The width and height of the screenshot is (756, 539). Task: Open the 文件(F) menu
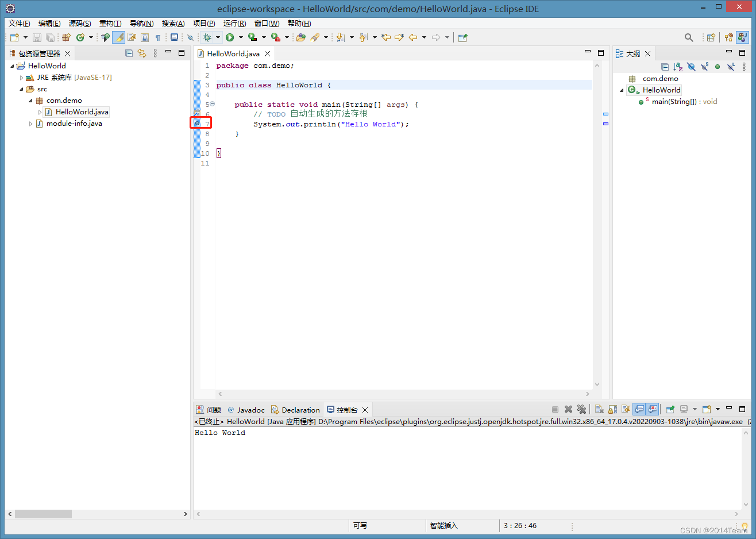19,23
